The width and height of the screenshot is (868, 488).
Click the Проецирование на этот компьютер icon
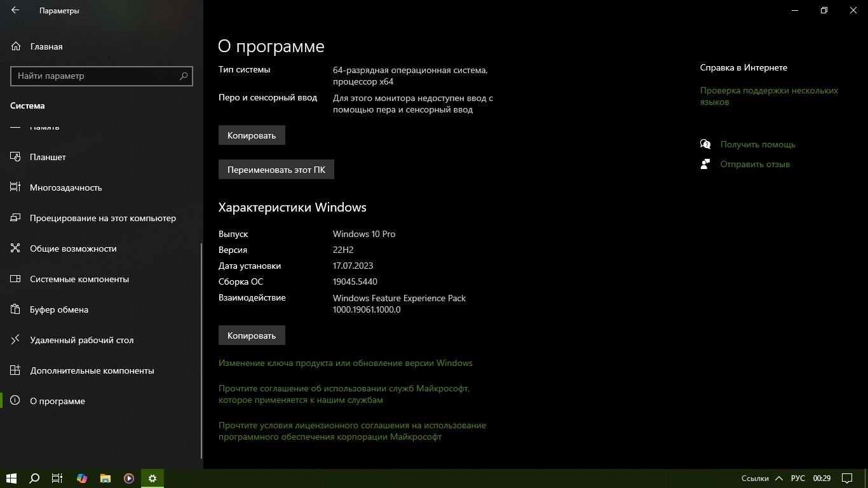click(16, 218)
